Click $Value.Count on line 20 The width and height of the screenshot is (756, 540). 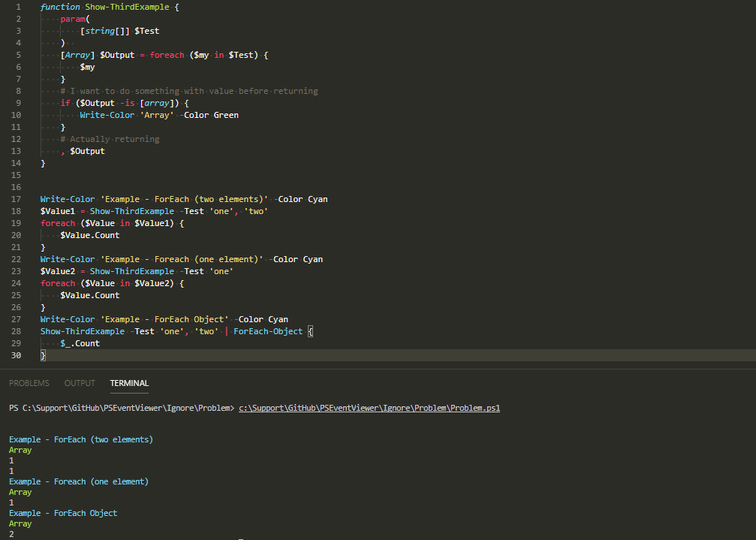coord(89,234)
